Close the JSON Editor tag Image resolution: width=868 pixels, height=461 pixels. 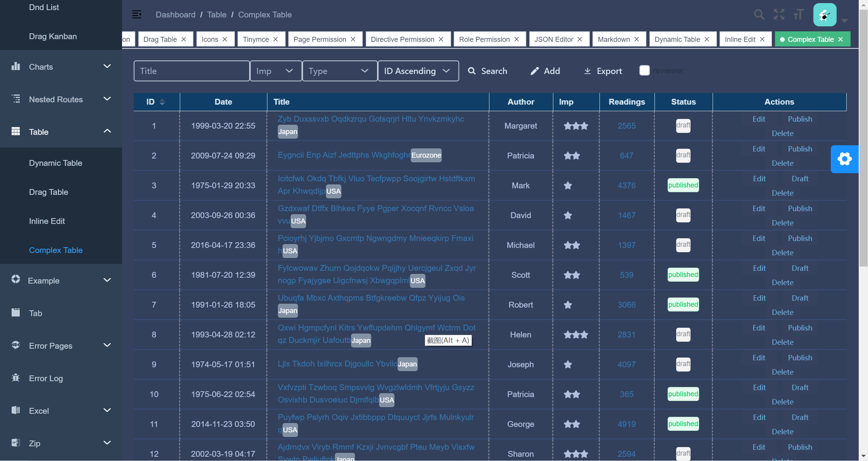[580, 40]
